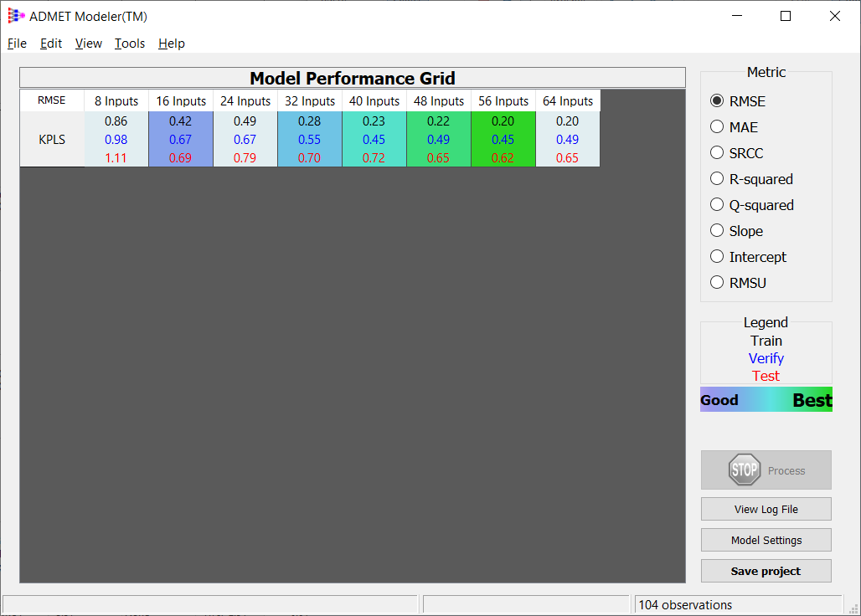The width and height of the screenshot is (861, 616).
Task: Click the 24 Inputs column header
Action: pos(245,101)
